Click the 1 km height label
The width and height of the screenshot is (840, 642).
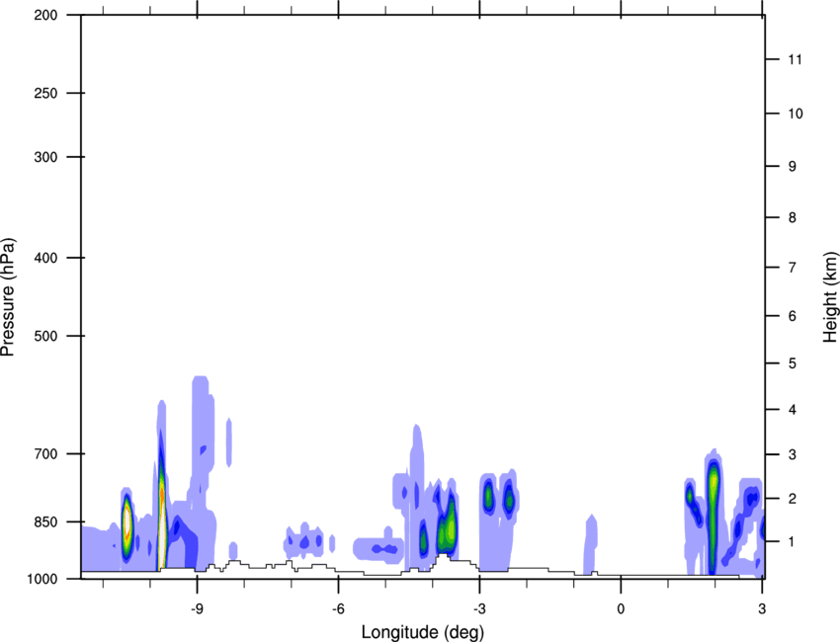click(x=793, y=542)
